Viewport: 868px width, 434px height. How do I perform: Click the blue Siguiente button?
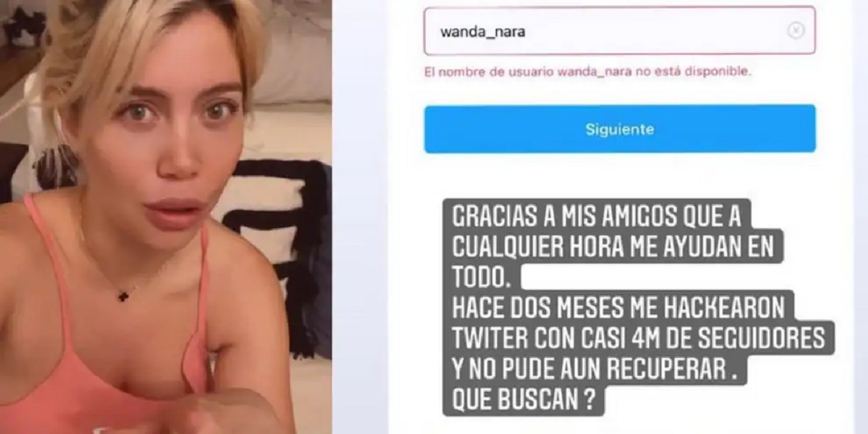(620, 129)
